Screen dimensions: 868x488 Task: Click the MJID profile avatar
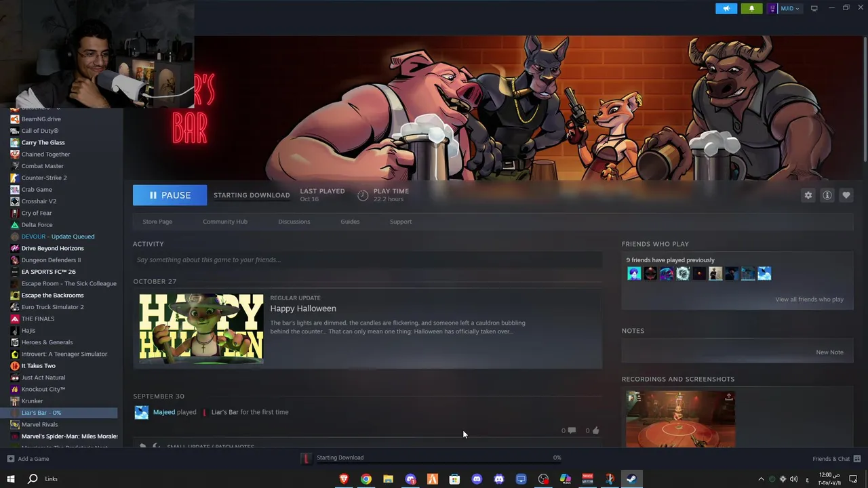(x=772, y=8)
